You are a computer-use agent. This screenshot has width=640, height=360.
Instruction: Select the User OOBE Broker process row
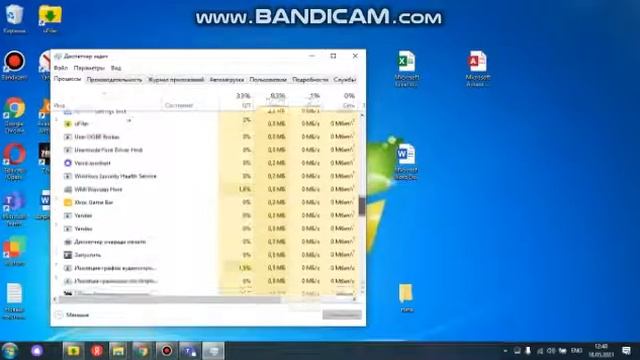click(206, 137)
